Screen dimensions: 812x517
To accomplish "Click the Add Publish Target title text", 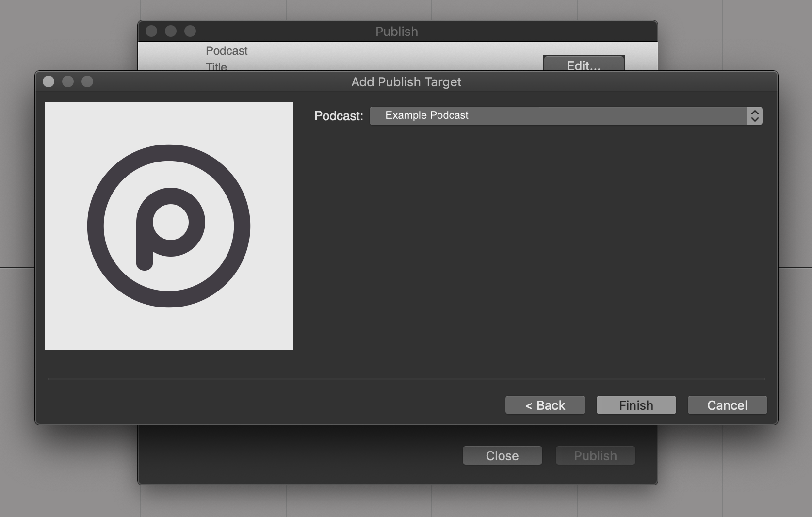I will click(406, 82).
